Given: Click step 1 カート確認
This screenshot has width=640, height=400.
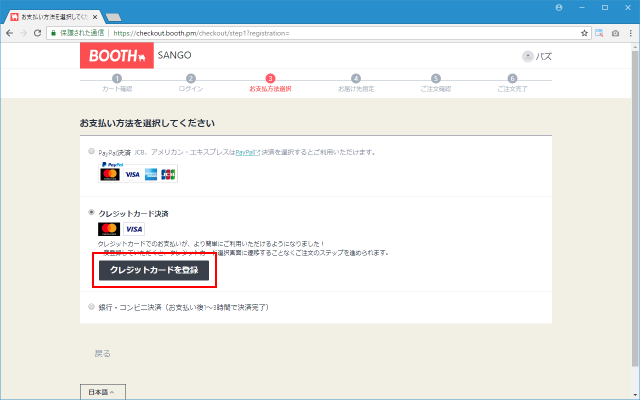Looking at the screenshot, I should (x=117, y=83).
